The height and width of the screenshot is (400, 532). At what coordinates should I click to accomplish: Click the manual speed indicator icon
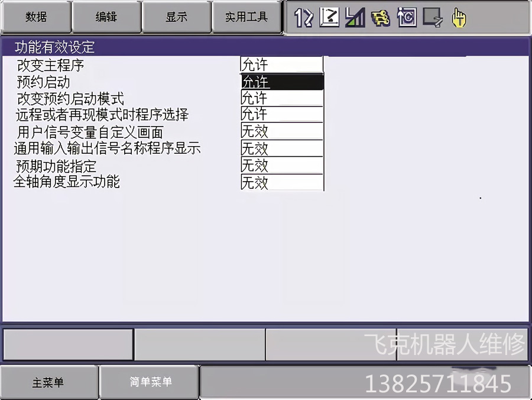[355, 18]
